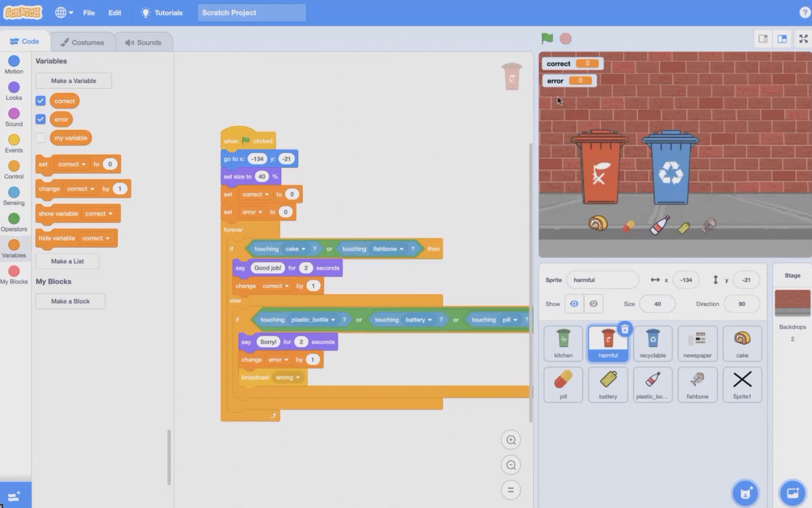The image size is (812, 508).
Task: Click the red stop button
Action: (x=565, y=38)
